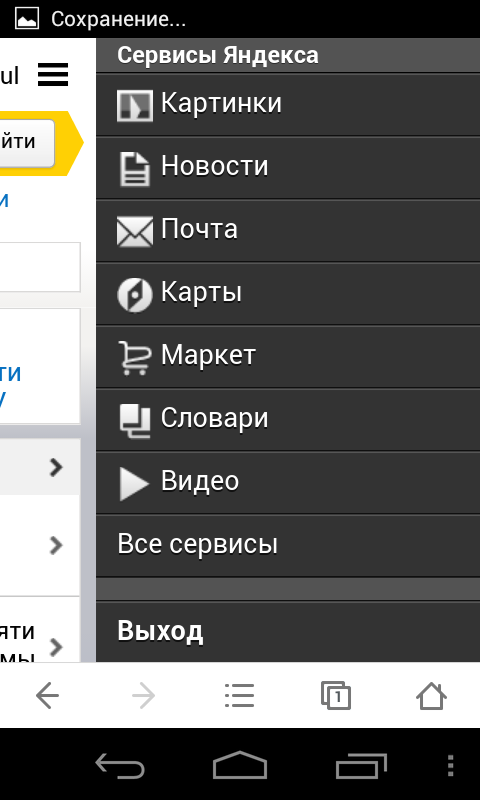Tap the search input field on the page
Image resolution: width=480 pixels, height=800 pixels.
40,267
